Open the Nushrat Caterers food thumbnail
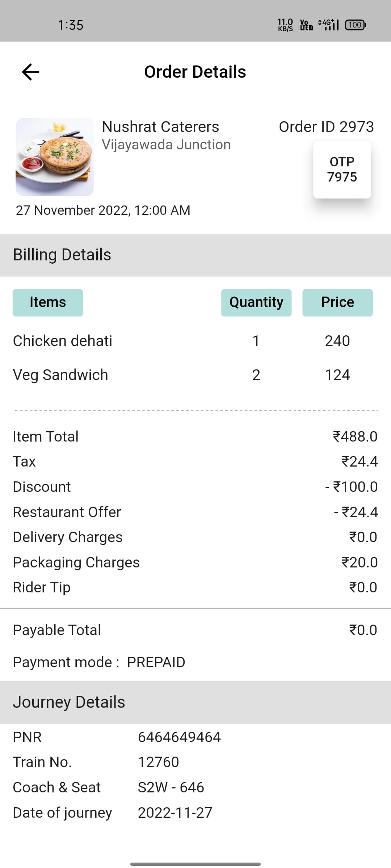Screen dimensions: 391x868 pyautogui.click(x=55, y=157)
